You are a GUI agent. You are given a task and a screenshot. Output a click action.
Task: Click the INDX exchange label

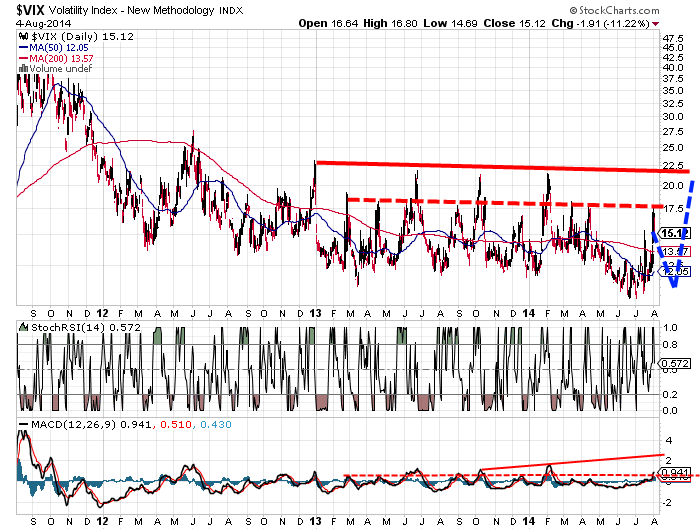pyautogui.click(x=231, y=11)
